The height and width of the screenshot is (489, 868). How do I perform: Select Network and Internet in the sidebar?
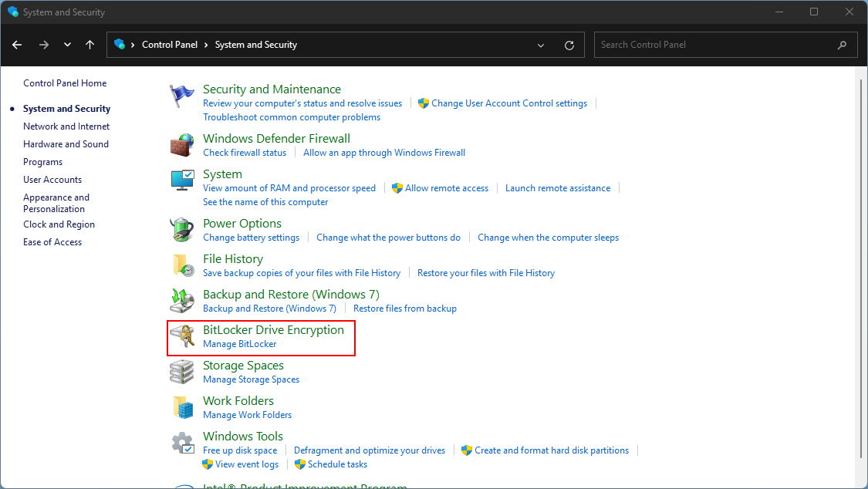[x=66, y=126]
